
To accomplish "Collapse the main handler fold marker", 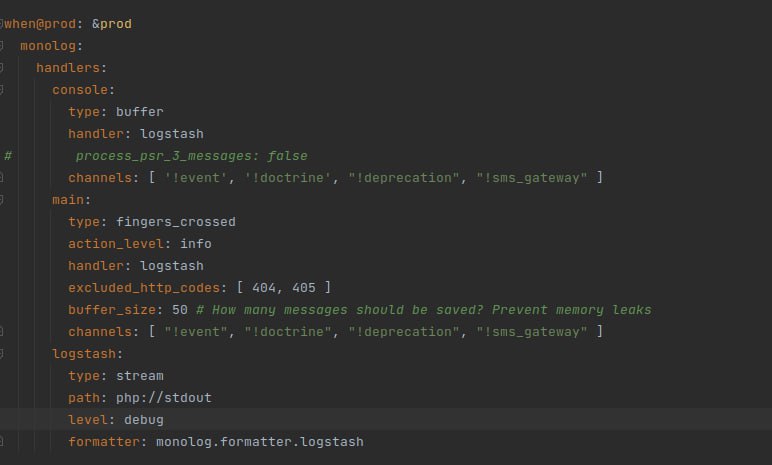I will 1,199.
